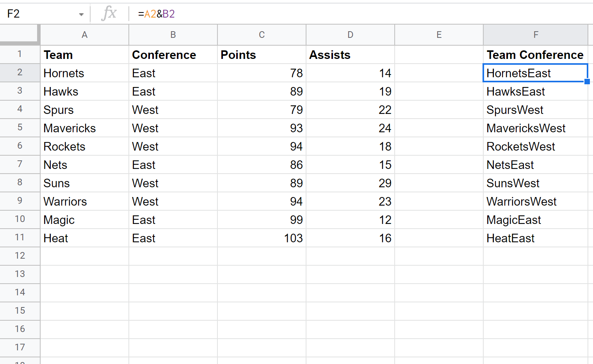Select column E header
Screen dimensions: 593x364
439,35
